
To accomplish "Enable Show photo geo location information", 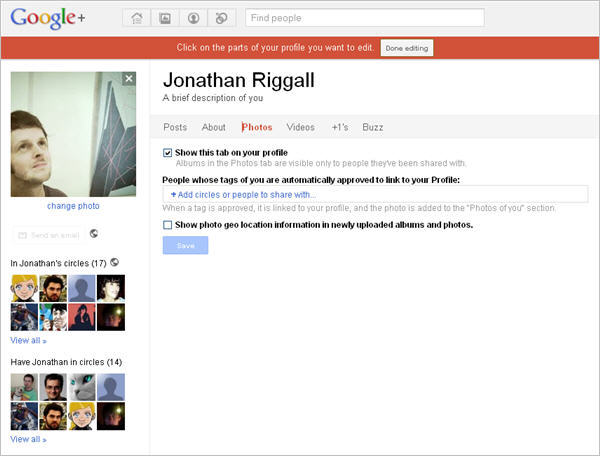I will pos(168,225).
